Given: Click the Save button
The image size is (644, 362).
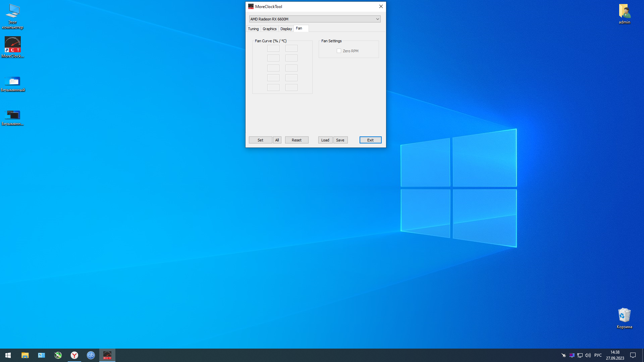Looking at the screenshot, I should [x=340, y=140].
